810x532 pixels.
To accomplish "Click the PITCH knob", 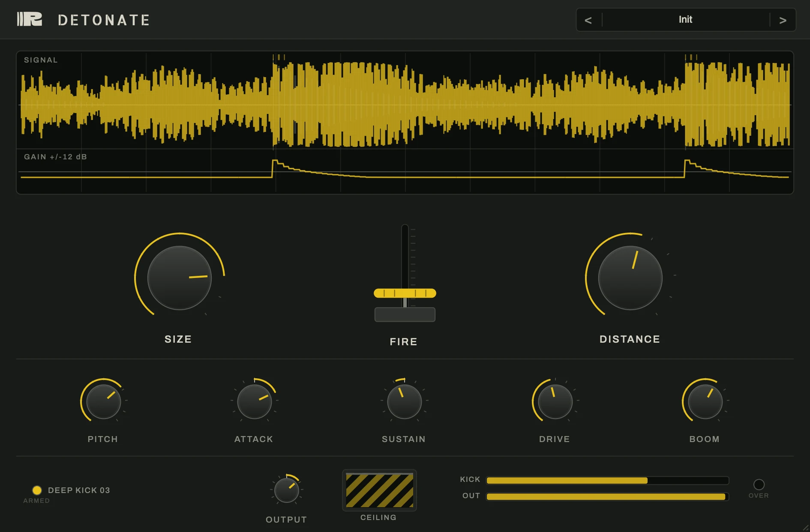I will click(x=103, y=401).
